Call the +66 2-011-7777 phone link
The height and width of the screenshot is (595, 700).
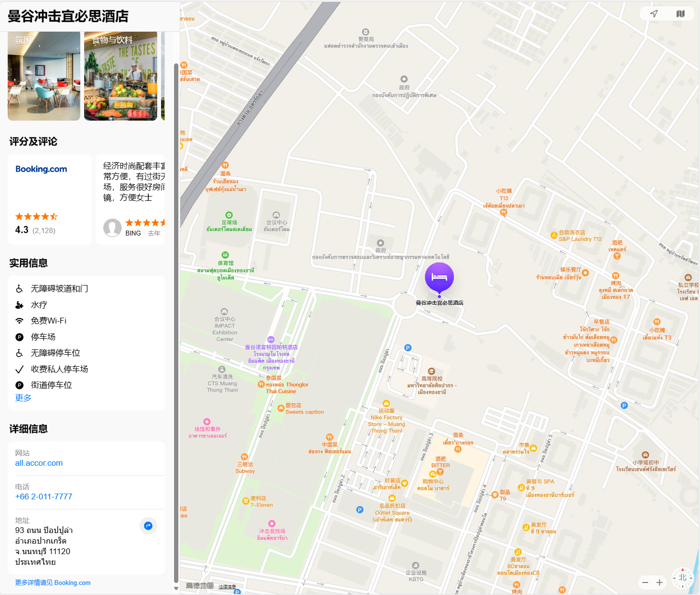pyautogui.click(x=44, y=497)
